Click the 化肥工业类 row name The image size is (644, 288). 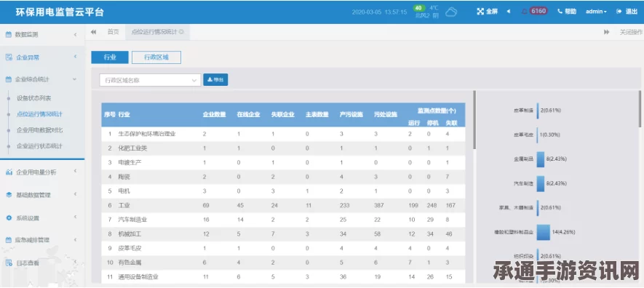[132, 148]
